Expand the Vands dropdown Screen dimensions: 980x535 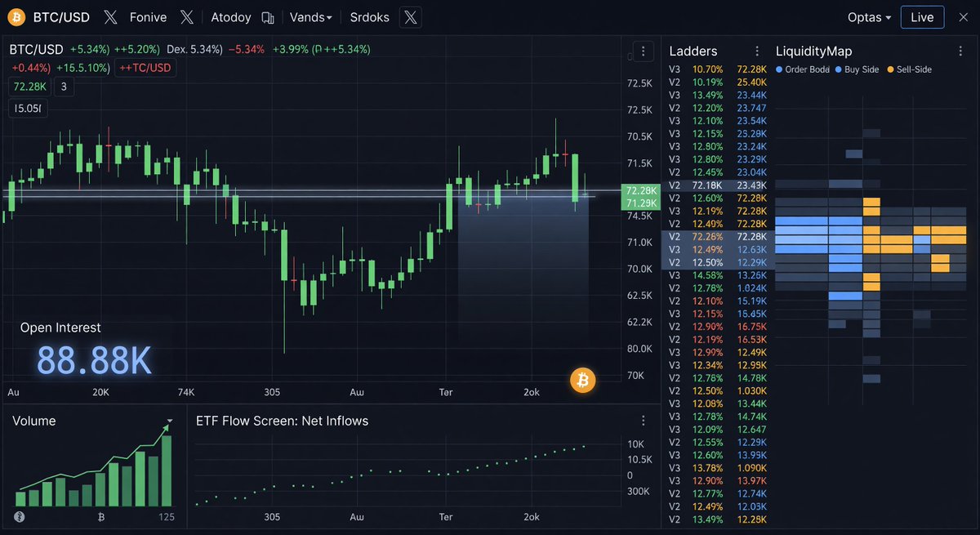311,17
